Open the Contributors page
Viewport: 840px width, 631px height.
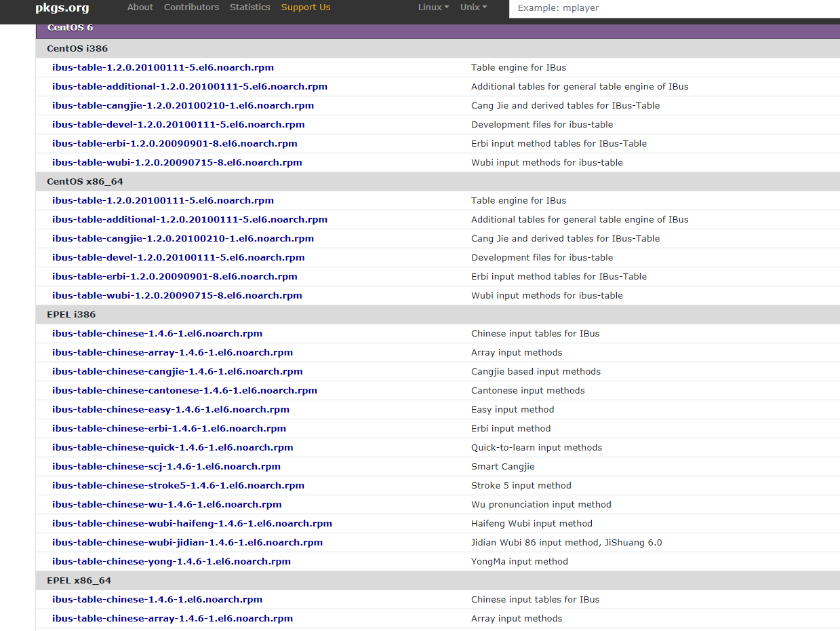[191, 7]
